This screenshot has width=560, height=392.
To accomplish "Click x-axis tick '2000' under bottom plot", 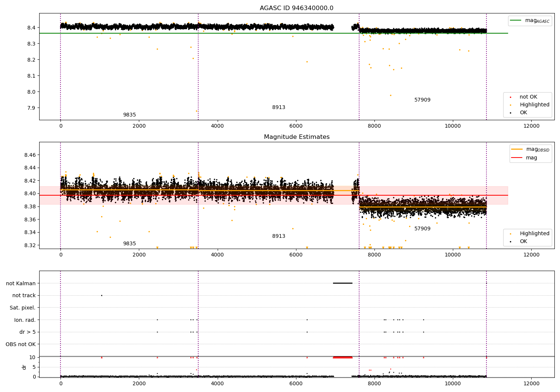I will [x=139, y=383].
